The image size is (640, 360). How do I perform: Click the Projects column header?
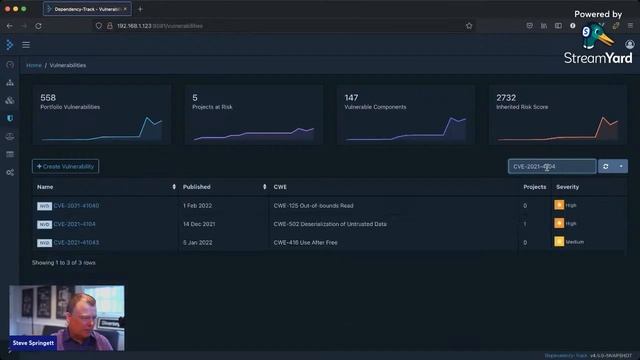tap(535, 187)
